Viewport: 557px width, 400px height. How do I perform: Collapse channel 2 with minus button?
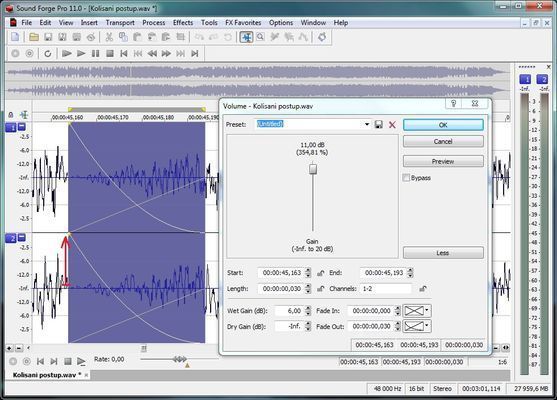tap(22, 237)
